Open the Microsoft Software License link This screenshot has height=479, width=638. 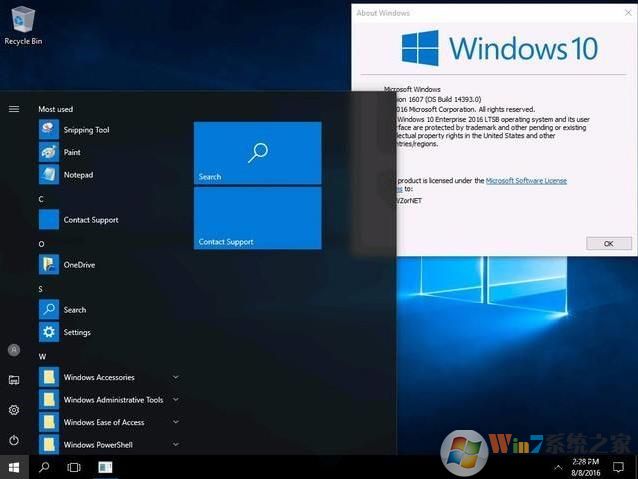click(526, 181)
